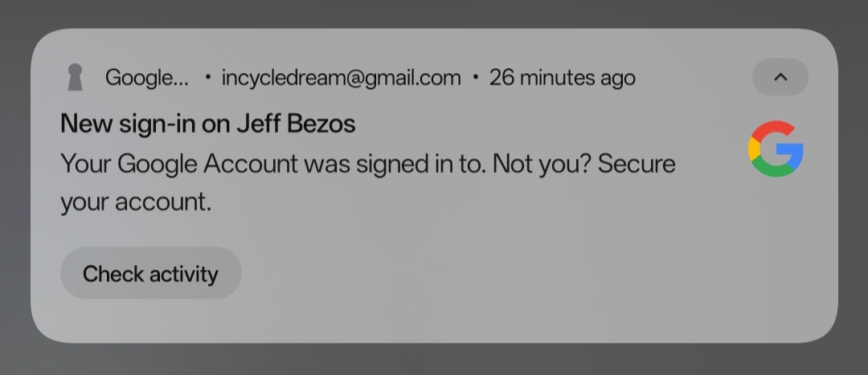Tap the dimmed background below the notification
This screenshot has height=375, width=868.
click(x=434, y=360)
